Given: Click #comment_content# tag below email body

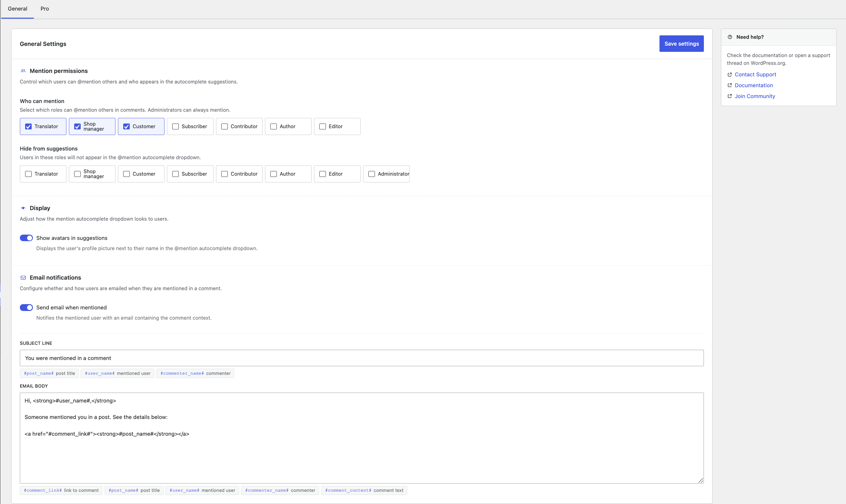Looking at the screenshot, I should 364,491.
